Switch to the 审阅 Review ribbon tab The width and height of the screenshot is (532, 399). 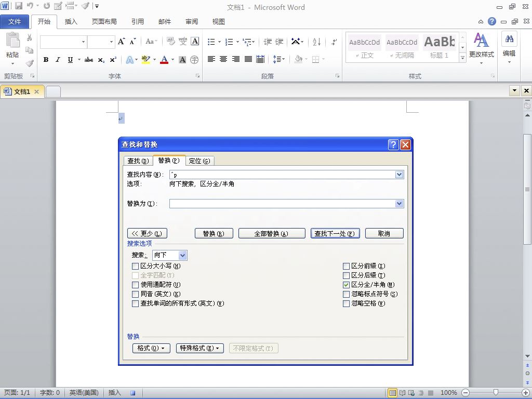point(192,22)
